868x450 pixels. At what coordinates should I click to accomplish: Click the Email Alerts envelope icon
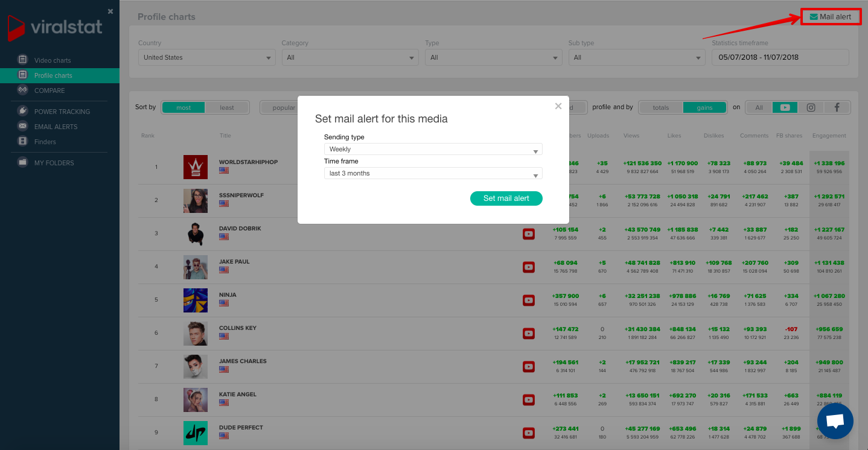click(x=23, y=126)
